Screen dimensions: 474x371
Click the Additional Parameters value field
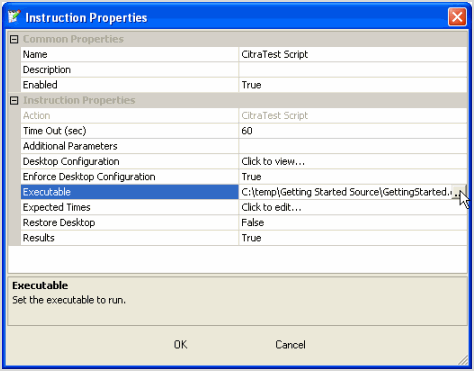tap(353, 146)
